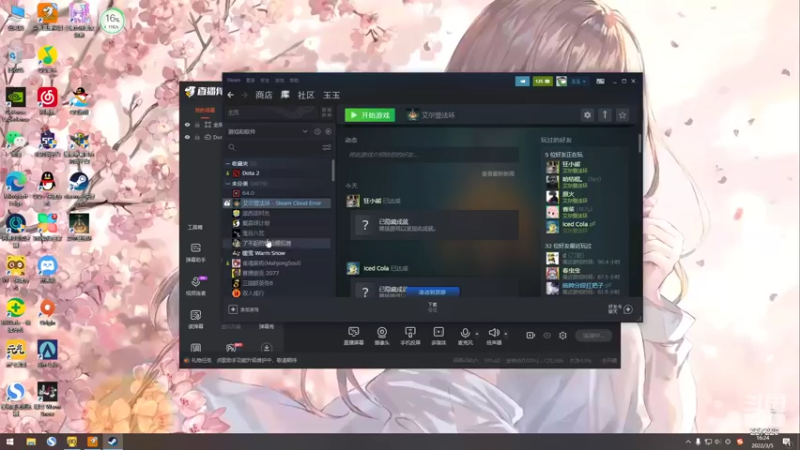Open friends and chat plus icon
This screenshot has height=450, width=800.
click(x=628, y=309)
